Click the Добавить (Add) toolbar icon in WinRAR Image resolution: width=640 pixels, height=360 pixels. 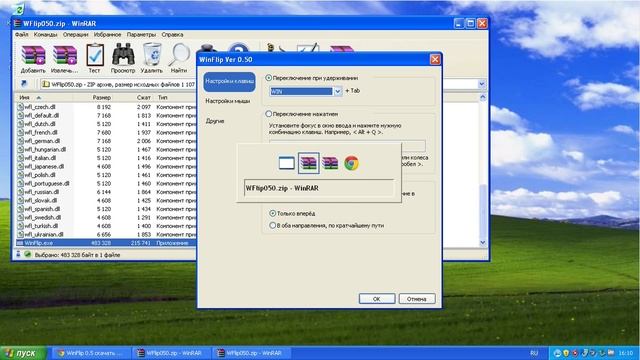33,55
